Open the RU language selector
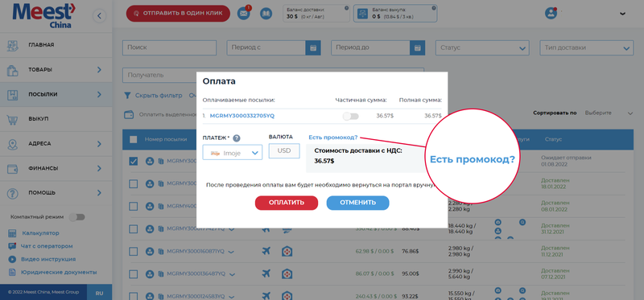The width and height of the screenshot is (644, 300). pyautogui.click(x=99, y=293)
